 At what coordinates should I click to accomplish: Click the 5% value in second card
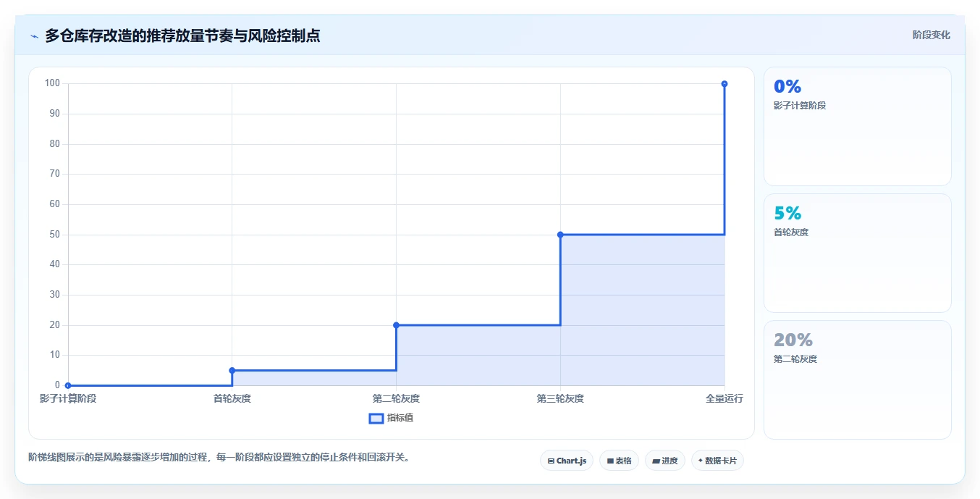pyautogui.click(x=787, y=213)
